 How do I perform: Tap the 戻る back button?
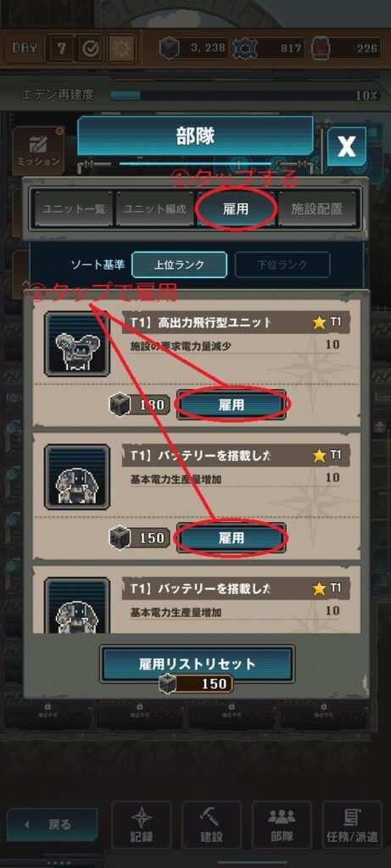click(52, 824)
